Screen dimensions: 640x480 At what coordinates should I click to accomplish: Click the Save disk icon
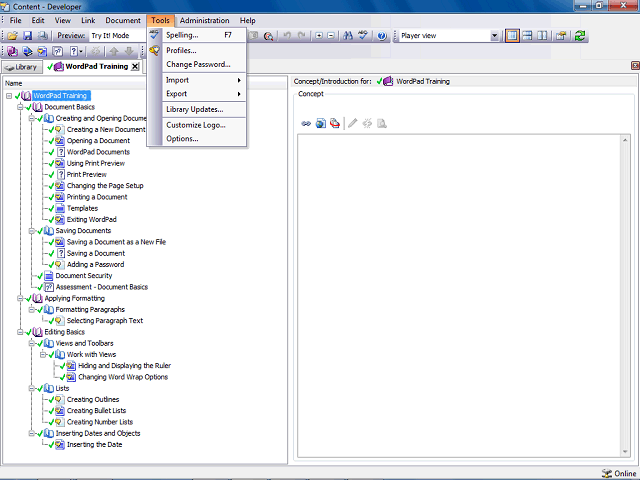[27, 36]
